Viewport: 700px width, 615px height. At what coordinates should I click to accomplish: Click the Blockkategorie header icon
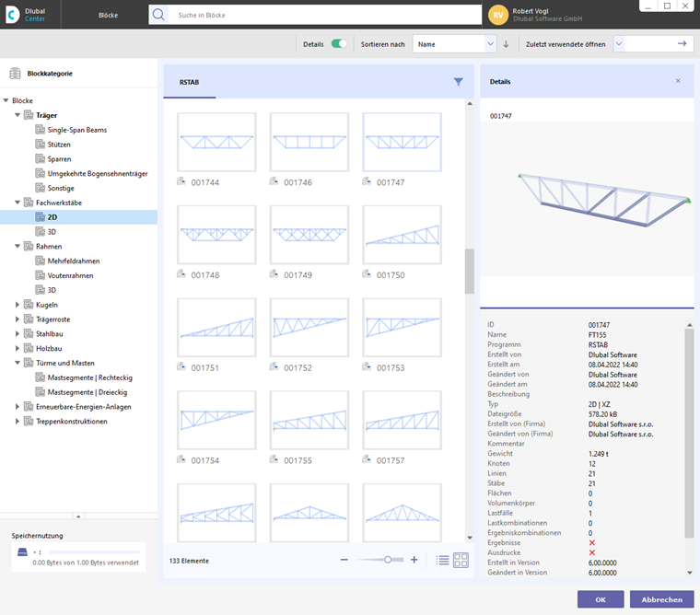[x=15, y=74]
